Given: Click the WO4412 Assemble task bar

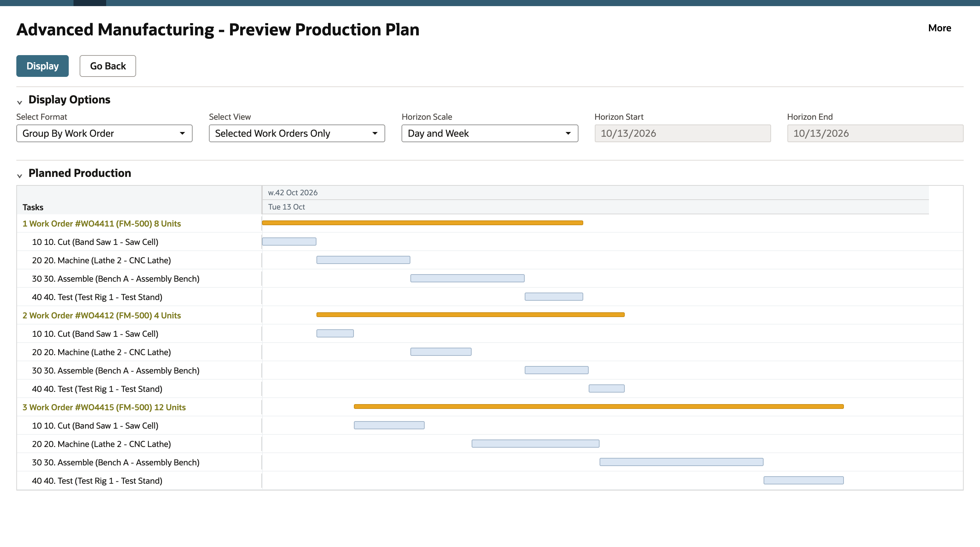Looking at the screenshot, I should (x=556, y=370).
